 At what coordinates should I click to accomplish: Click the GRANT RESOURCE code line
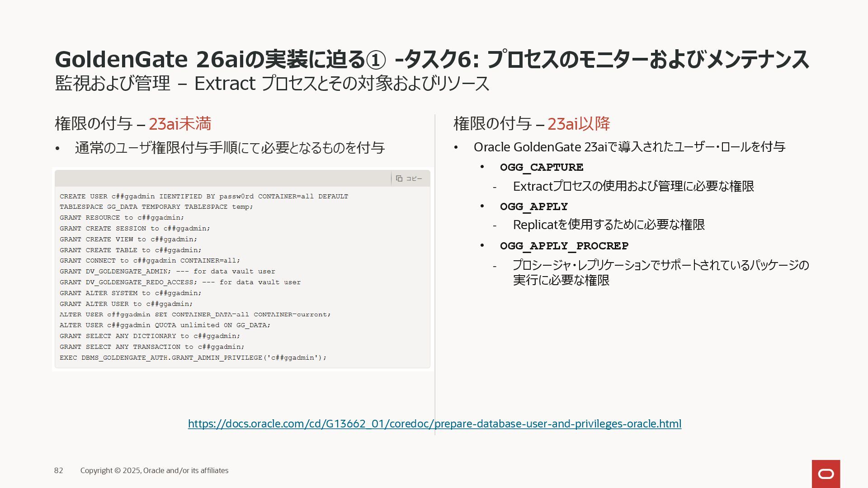(x=122, y=218)
